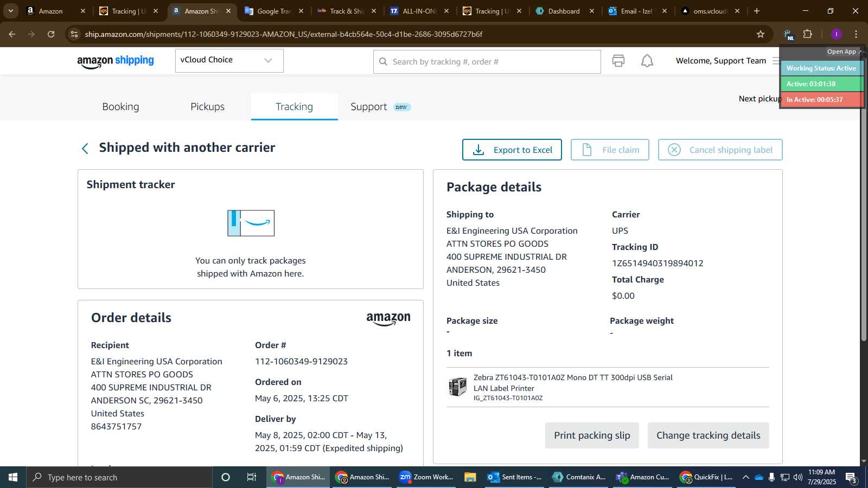Expand the vCloud Choice account dropdown

pos(229,60)
